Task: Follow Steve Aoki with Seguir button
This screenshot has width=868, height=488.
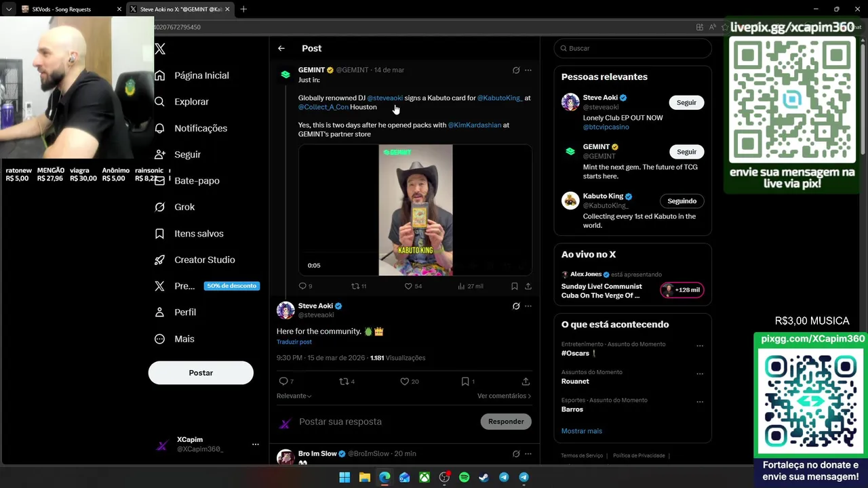Action: click(x=686, y=102)
